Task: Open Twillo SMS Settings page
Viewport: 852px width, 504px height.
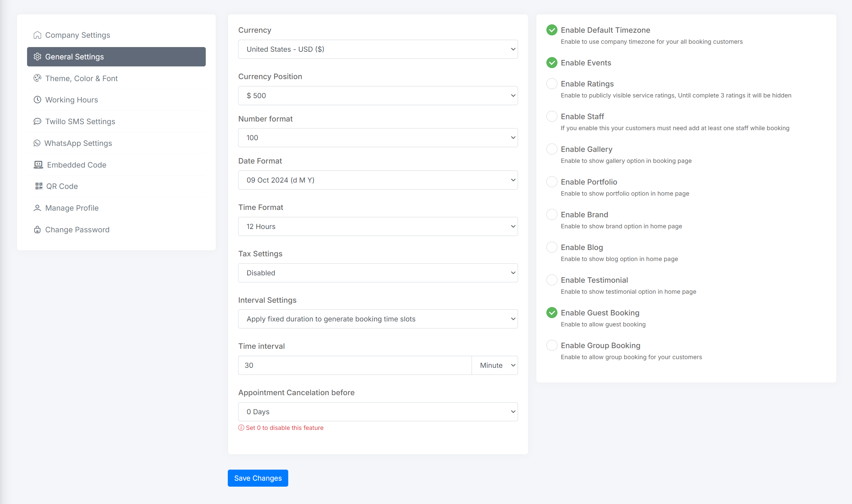Action: 116,121
